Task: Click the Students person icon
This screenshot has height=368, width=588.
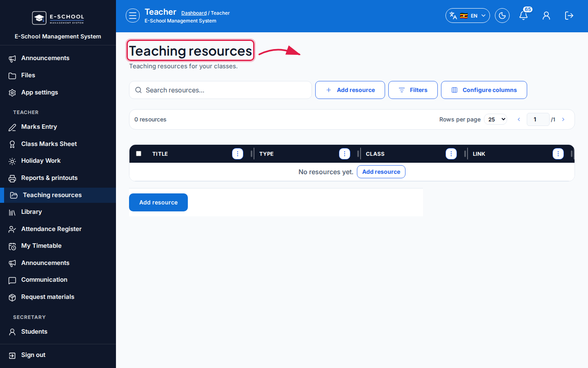Action: pos(12,332)
